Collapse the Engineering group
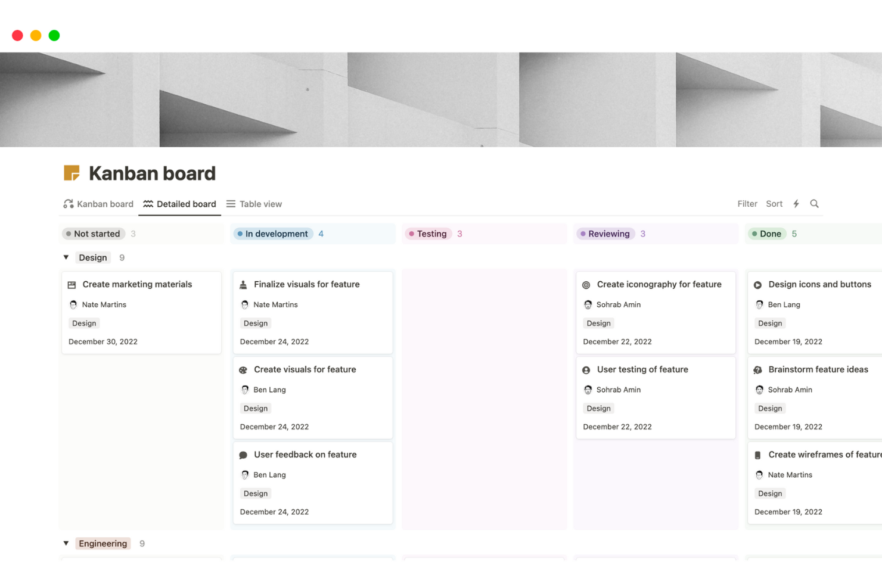The image size is (882, 588). pos(66,543)
